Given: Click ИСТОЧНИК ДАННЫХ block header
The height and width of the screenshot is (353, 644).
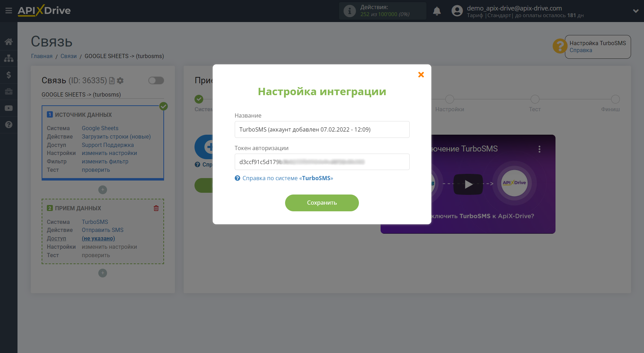Looking at the screenshot, I should pyautogui.click(x=83, y=115).
